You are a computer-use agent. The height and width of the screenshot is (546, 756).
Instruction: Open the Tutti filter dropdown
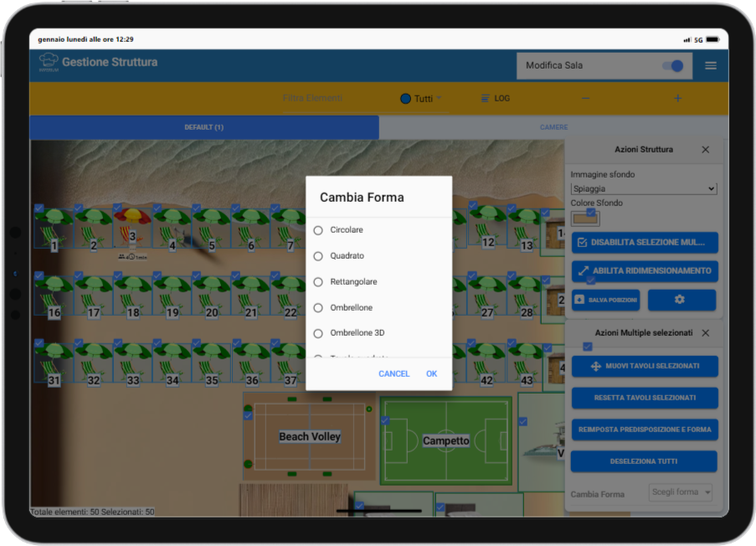421,99
